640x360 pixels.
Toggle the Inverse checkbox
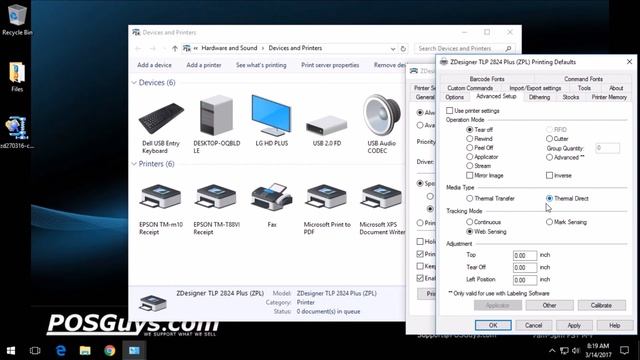(x=549, y=176)
